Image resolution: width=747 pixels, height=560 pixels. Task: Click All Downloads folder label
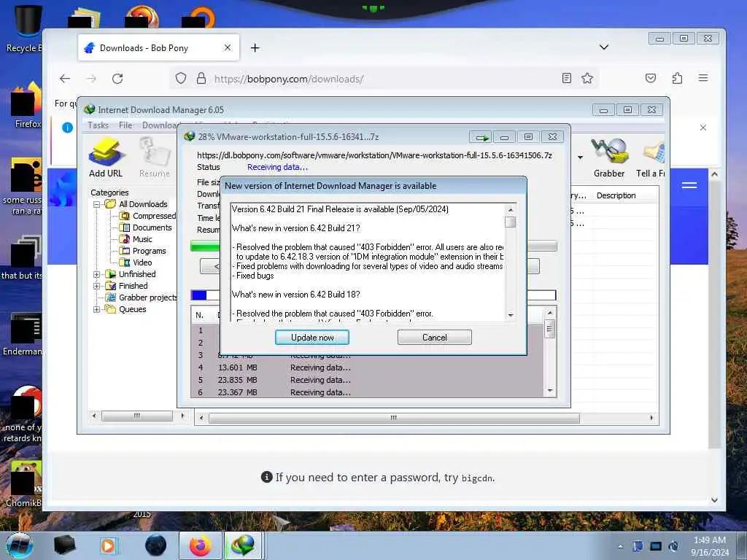pyautogui.click(x=143, y=204)
